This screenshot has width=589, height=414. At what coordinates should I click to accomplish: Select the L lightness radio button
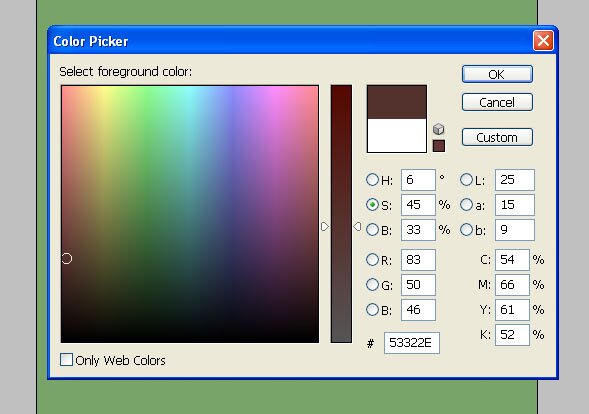466,180
